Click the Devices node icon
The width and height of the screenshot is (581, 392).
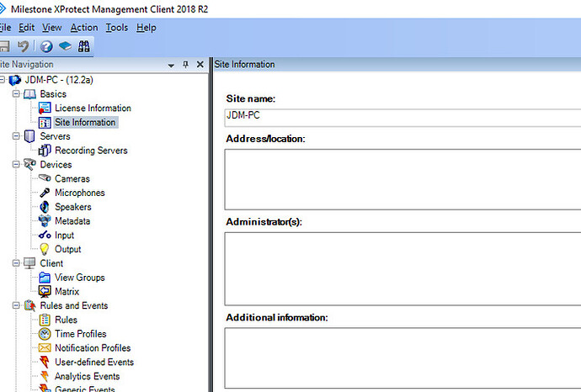(x=29, y=164)
